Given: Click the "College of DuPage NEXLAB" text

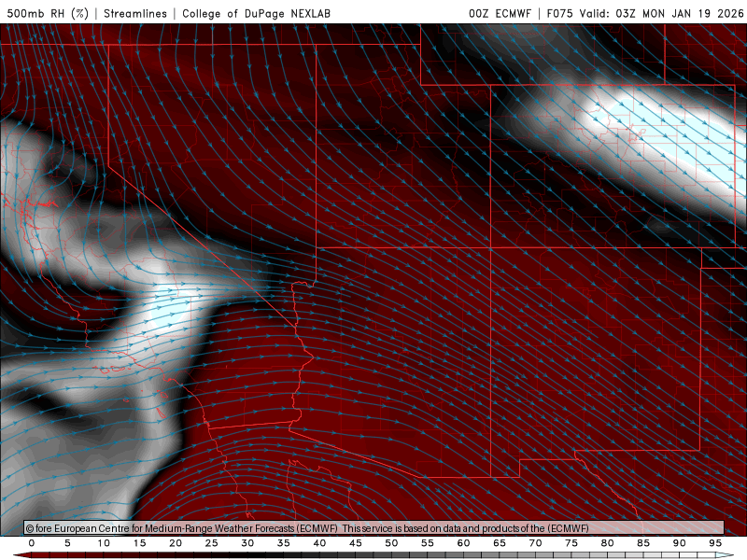Looking at the screenshot, I should [256, 13].
